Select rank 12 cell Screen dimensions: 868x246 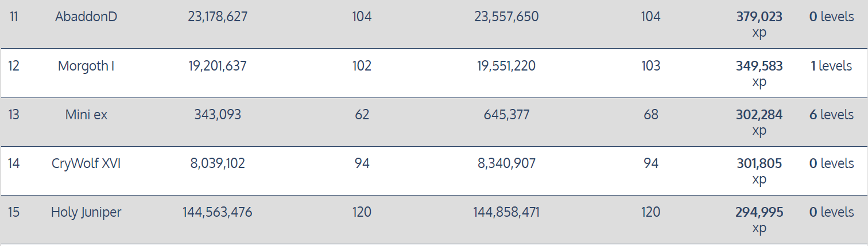14,66
